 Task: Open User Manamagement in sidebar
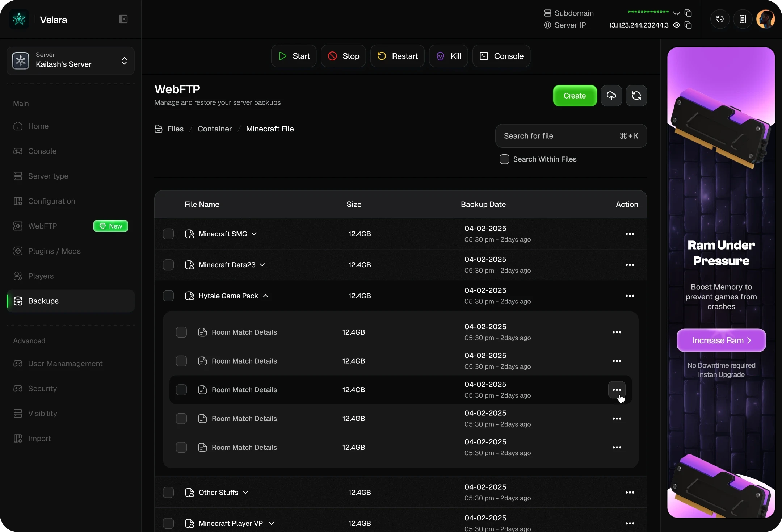pyautogui.click(x=71, y=364)
